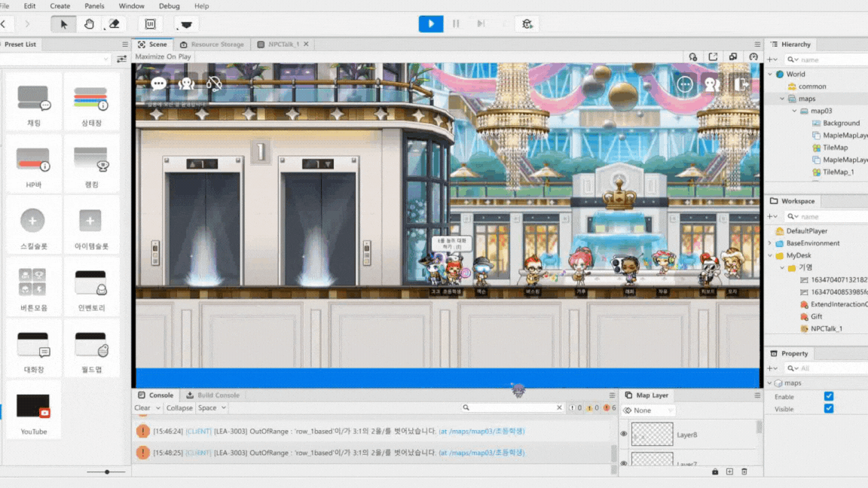This screenshot has height=488, width=868.
Task: Collapse the map03 node in Hierarchy
Action: [x=794, y=111]
